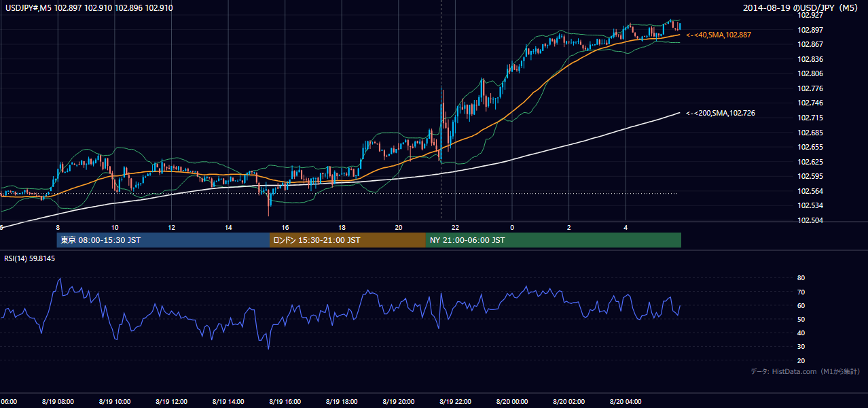Click price axis value 102.806

click(810, 74)
